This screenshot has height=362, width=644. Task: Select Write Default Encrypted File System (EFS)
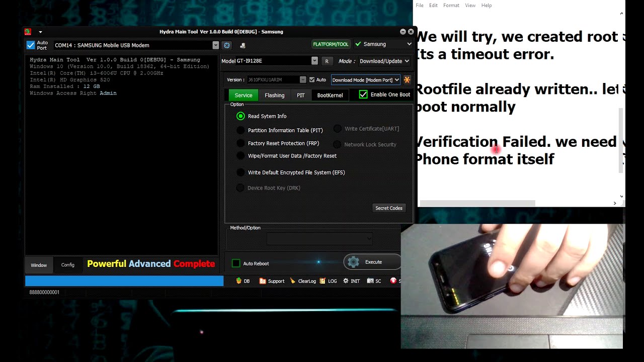tap(240, 172)
